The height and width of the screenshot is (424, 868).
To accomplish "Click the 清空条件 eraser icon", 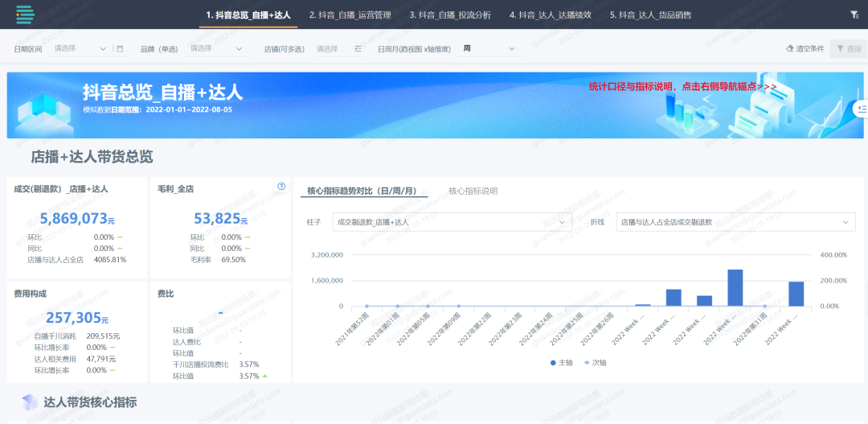I will click(790, 49).
